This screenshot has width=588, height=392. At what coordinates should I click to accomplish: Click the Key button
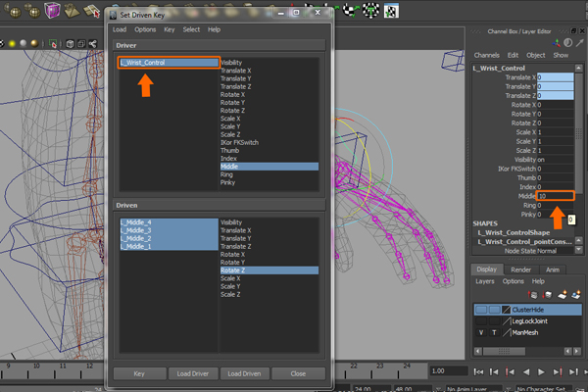[139, 373]
